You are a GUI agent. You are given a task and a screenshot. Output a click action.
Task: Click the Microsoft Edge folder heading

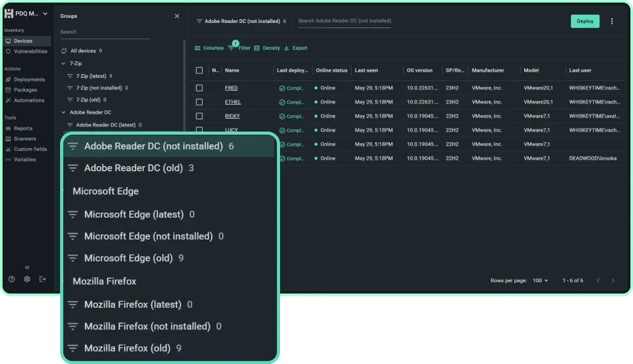click(x=105, y=191)
